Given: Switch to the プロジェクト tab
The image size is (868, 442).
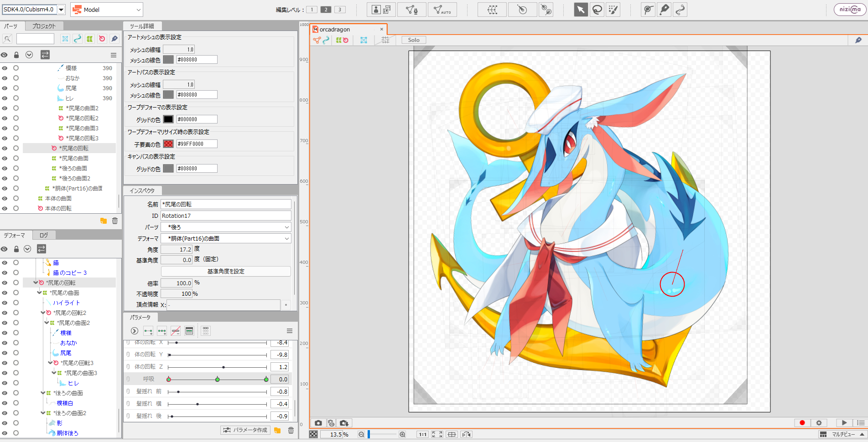Looking at the screenshot, I should pos(44,26).
